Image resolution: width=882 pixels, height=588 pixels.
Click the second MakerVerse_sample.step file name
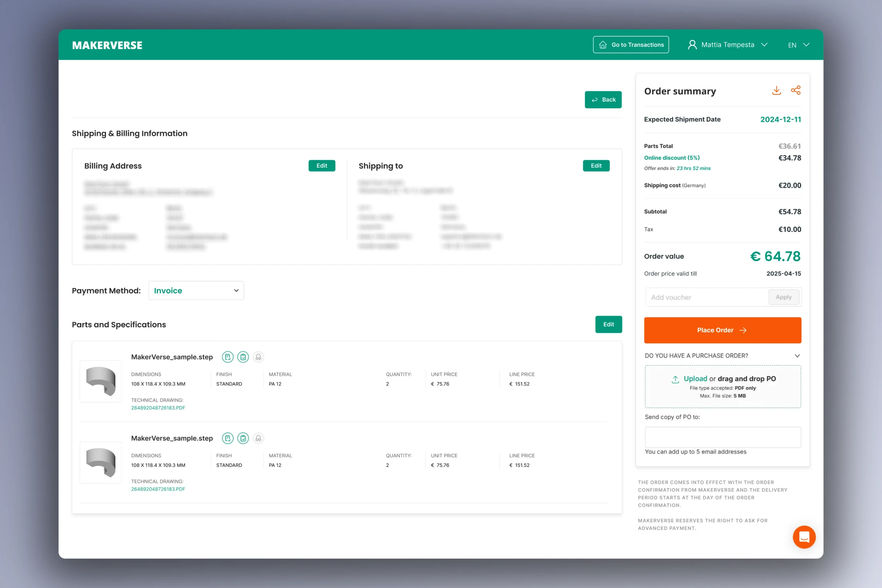coord(172,438)
